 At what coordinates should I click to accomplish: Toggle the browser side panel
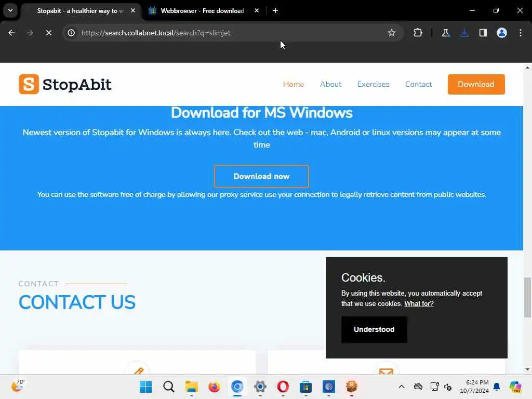point(483,33)
